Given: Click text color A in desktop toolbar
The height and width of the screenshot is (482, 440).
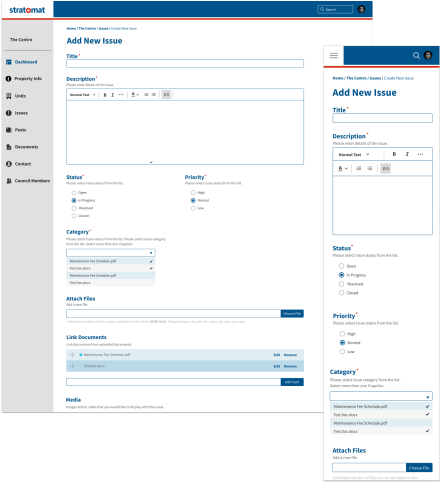Looking at the screenshot, I should (x=133, y=95).
